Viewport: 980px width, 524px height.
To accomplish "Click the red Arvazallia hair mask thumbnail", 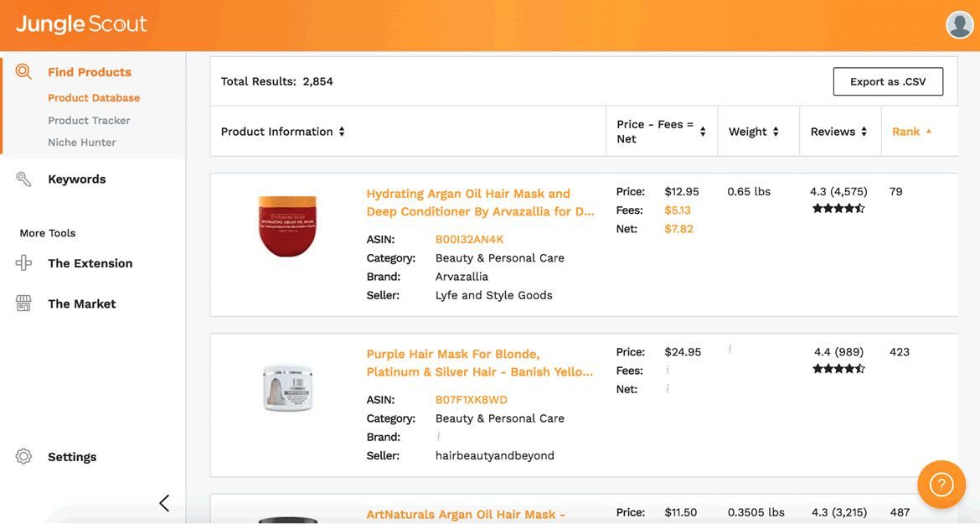I will (x=287, y=226).
